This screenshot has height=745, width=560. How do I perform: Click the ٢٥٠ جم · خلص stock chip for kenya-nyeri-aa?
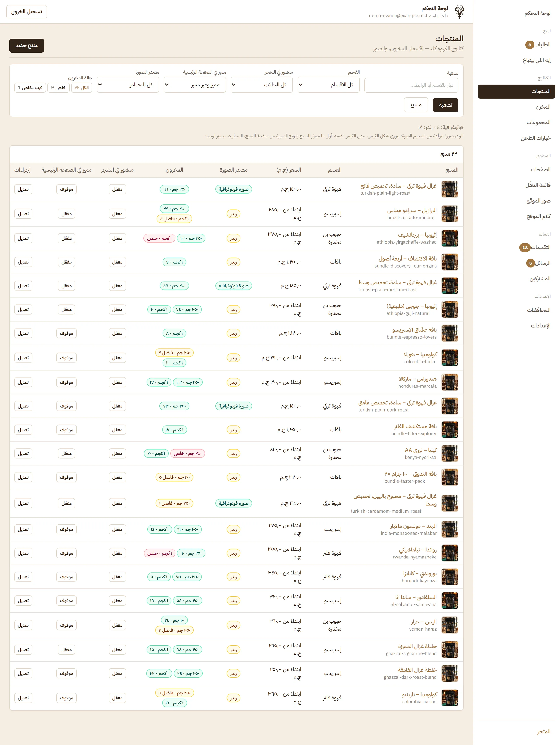tap(187, 453)
